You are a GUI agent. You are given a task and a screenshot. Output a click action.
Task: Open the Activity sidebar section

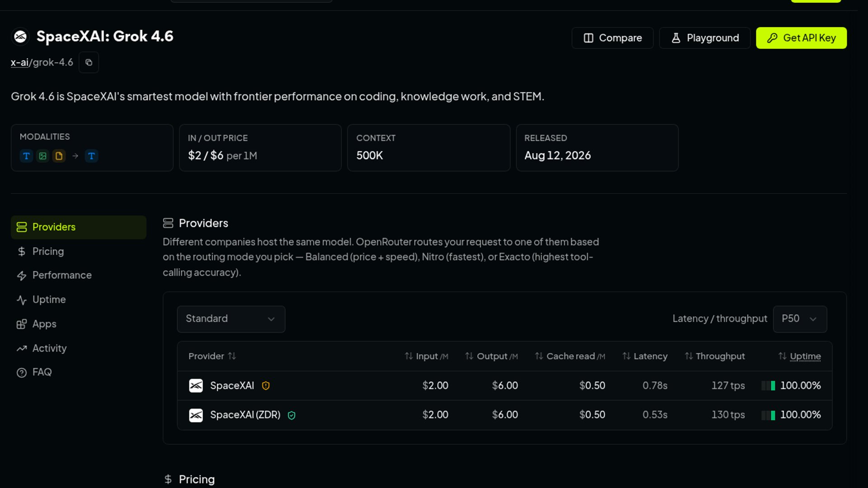coord(79,348)
